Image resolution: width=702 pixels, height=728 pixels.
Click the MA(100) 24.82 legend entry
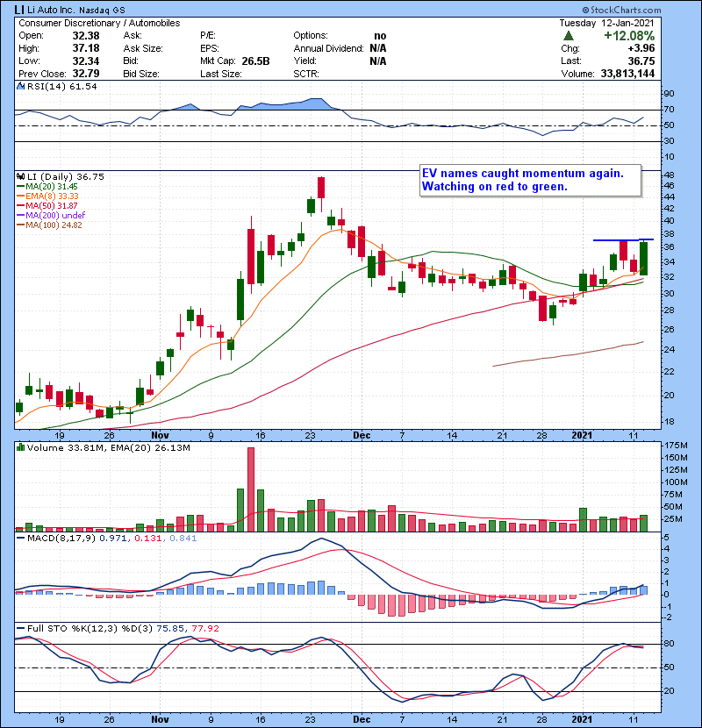point(49,225)
